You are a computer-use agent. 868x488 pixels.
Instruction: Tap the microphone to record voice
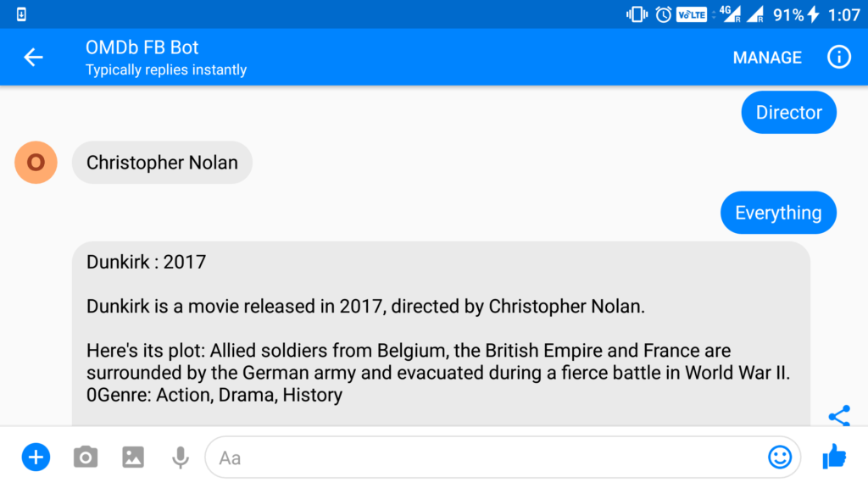click(180, 457)
